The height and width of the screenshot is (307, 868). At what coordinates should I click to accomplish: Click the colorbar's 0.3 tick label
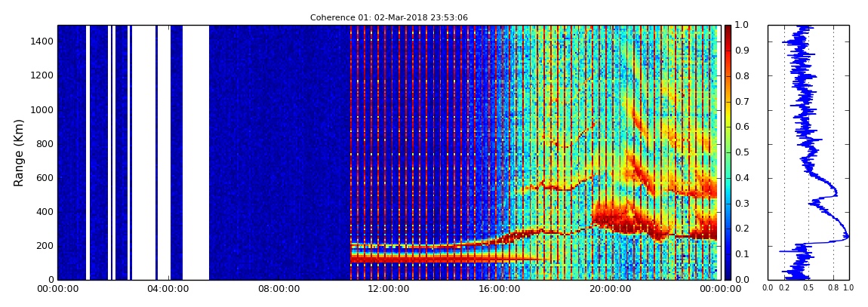[743, 203]
